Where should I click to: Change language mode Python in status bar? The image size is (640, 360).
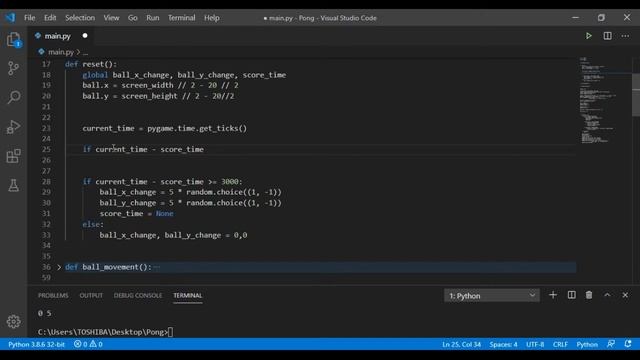(x=587, y=344)
